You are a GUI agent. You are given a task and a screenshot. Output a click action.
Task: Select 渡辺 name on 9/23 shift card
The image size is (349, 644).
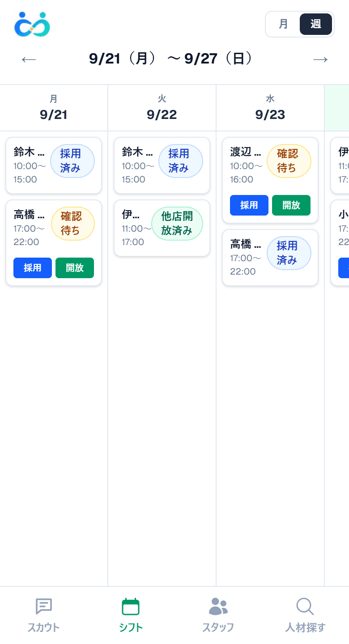[246, 152]
